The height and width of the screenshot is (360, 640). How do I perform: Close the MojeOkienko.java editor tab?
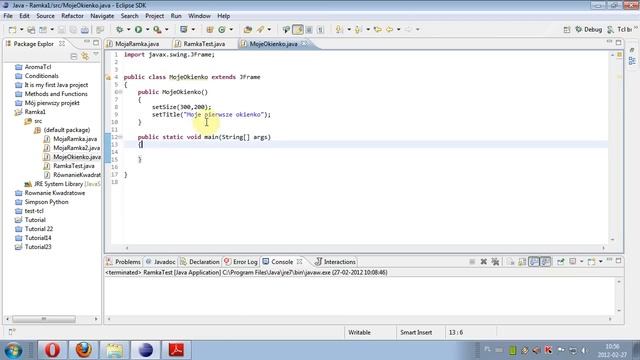click(304, 44)
